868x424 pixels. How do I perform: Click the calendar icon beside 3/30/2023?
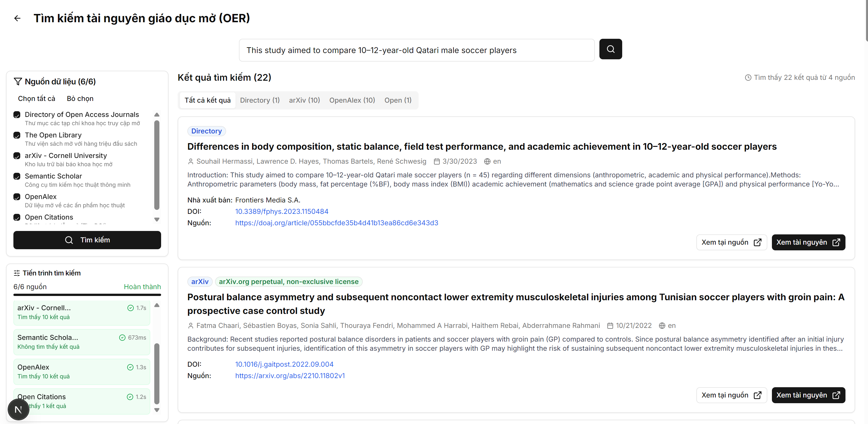coord(437,161)
